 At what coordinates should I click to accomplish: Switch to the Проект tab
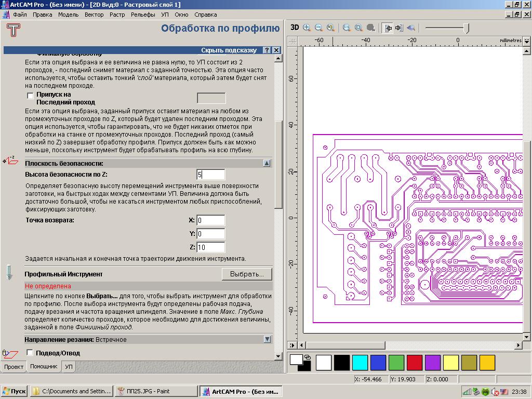14,367
